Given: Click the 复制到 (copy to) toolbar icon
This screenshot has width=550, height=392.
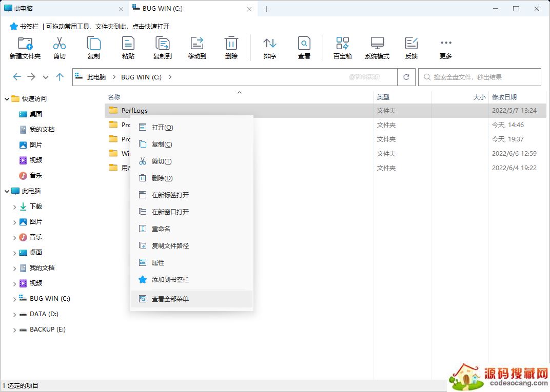Looking at the screenshot, I should pyautogui.click(x=162, y=44).
